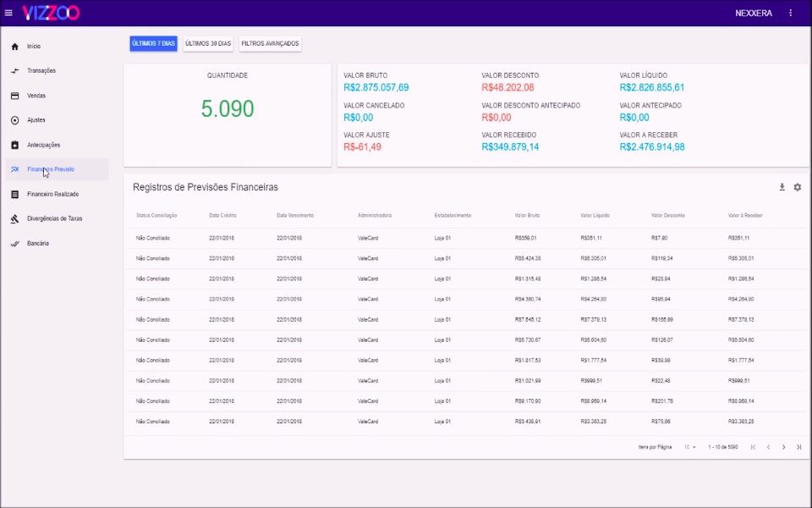Click the NEXXERA account label

pyautogui.click(x=754, y=13)
